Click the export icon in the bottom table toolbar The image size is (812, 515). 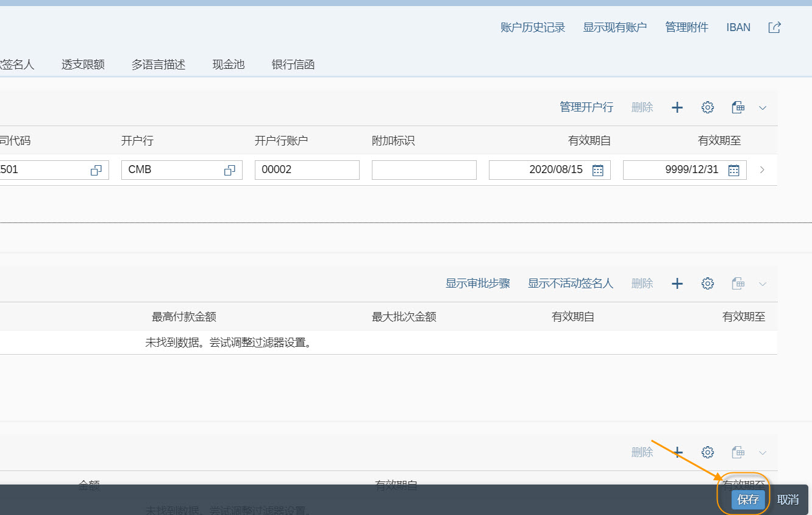point(738,452)
